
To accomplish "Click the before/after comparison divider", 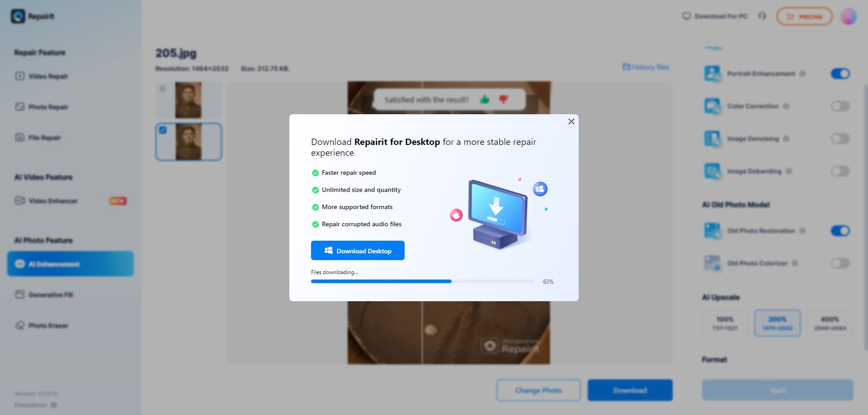I will pos(422,332).
